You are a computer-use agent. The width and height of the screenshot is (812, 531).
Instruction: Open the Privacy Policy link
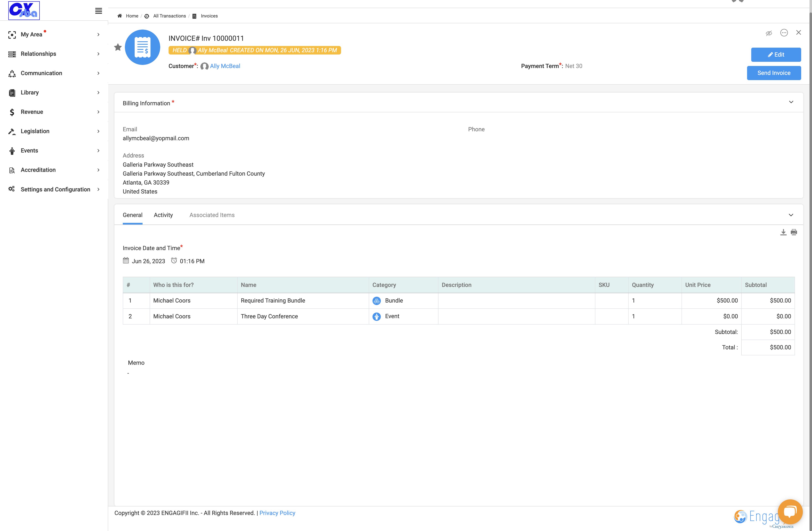(x=277, y=513)
